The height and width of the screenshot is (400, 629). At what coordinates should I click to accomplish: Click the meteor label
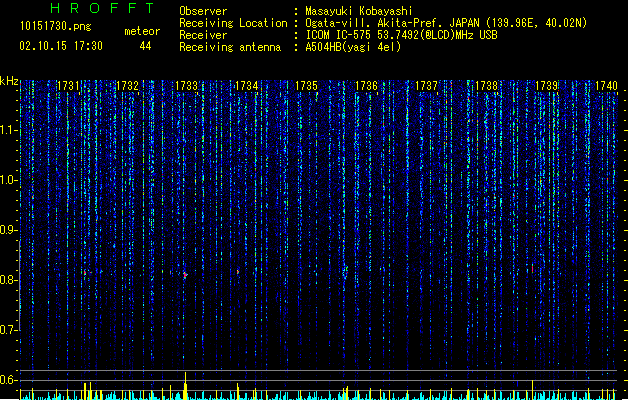pyautogui.click(x=142, y=31)
